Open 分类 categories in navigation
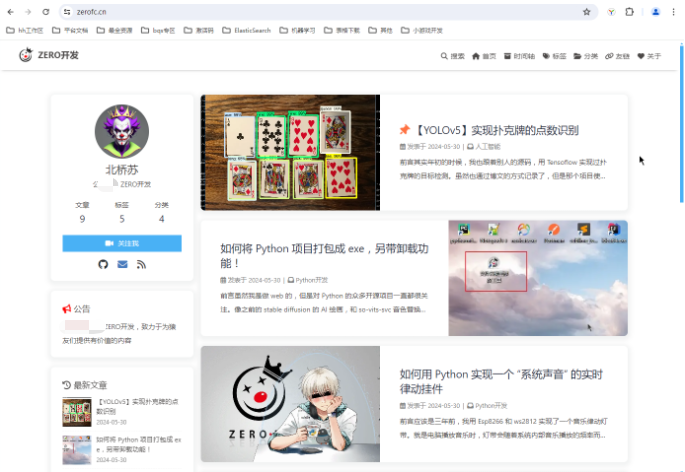Viewport: 685px width, 472px height. tap(585, 56)
